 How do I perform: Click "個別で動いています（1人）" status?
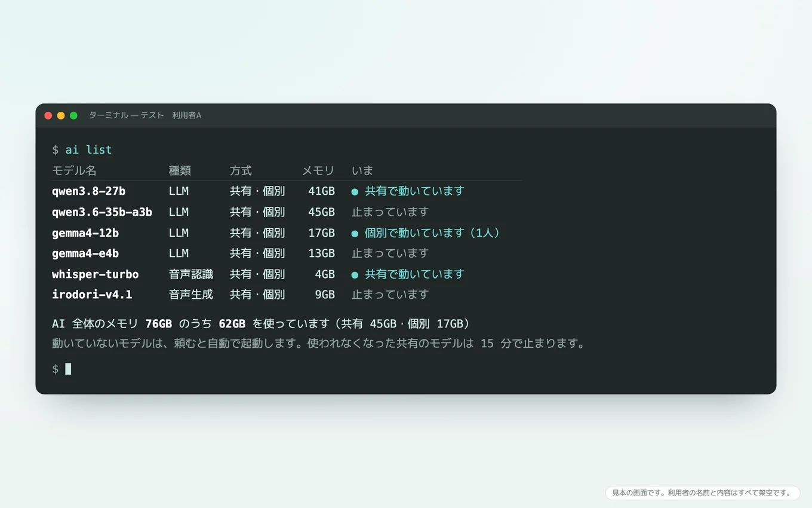(432, 233)
